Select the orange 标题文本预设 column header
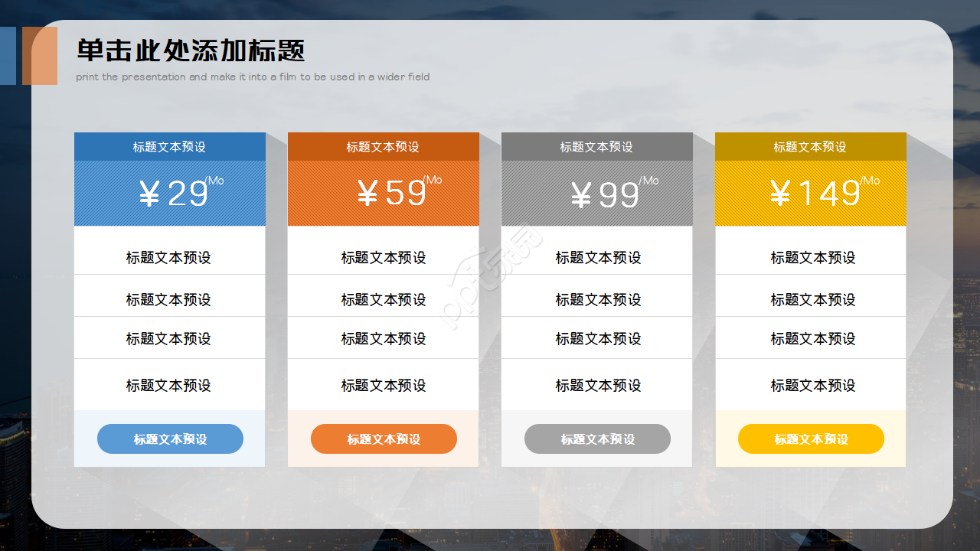Viewport: 980px width, 551px height. [383, 146]
